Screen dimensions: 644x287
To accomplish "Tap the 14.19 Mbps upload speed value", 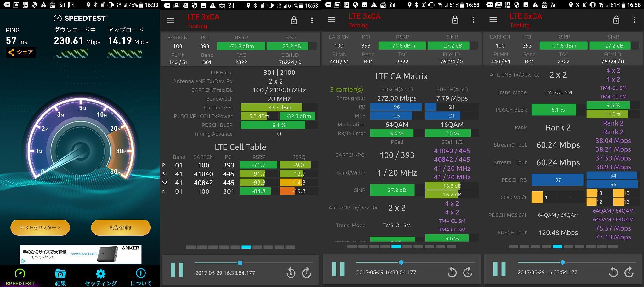I will [x=128, y=41].
